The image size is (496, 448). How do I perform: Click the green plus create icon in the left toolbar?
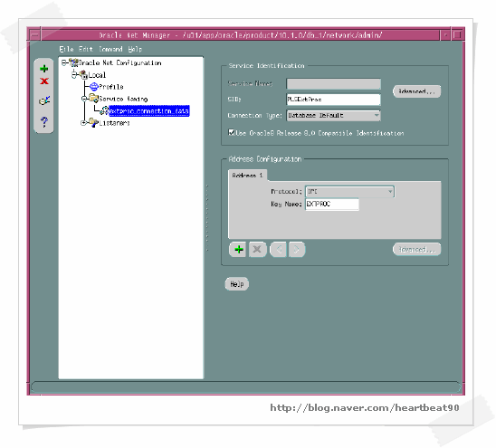[44, 69]
